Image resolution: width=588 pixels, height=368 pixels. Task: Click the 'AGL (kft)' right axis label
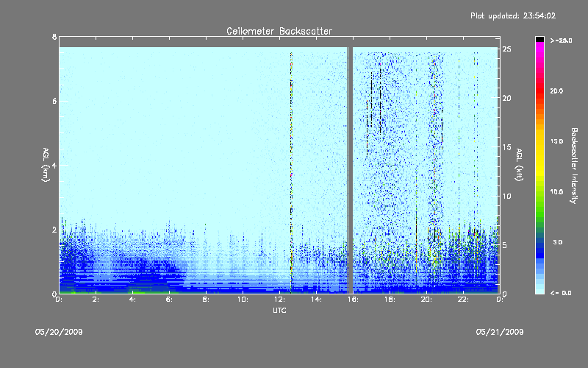point(519,165)
